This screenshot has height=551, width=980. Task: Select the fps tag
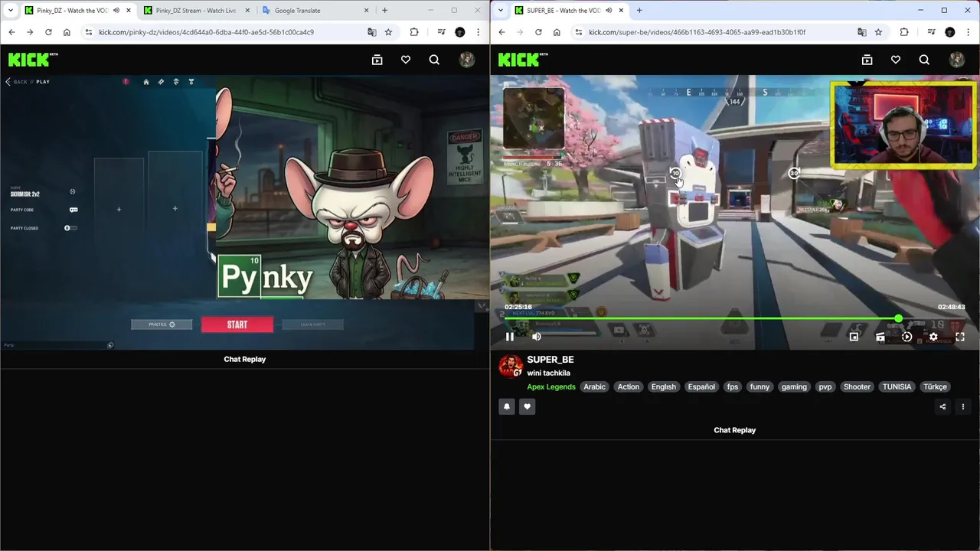(x=733, y=386)
